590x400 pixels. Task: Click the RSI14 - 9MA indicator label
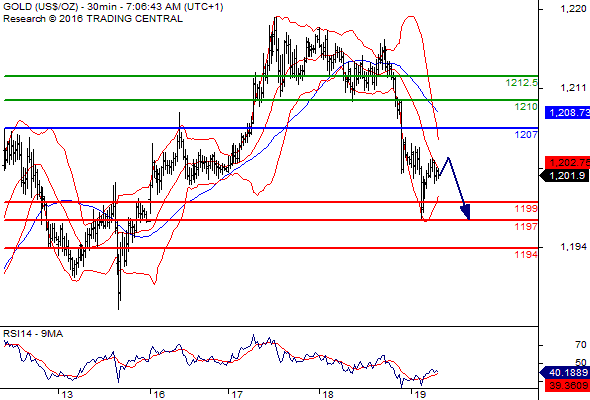click(x=33, y=334)
